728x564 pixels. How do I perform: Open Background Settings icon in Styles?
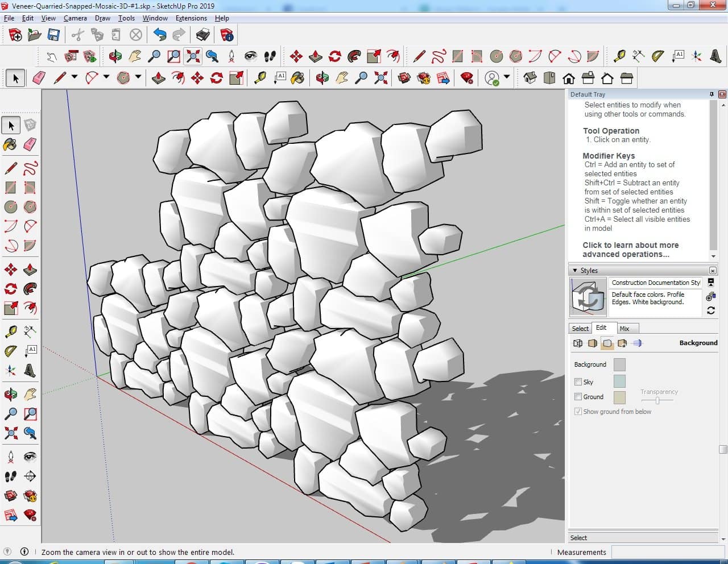point(607,343)
